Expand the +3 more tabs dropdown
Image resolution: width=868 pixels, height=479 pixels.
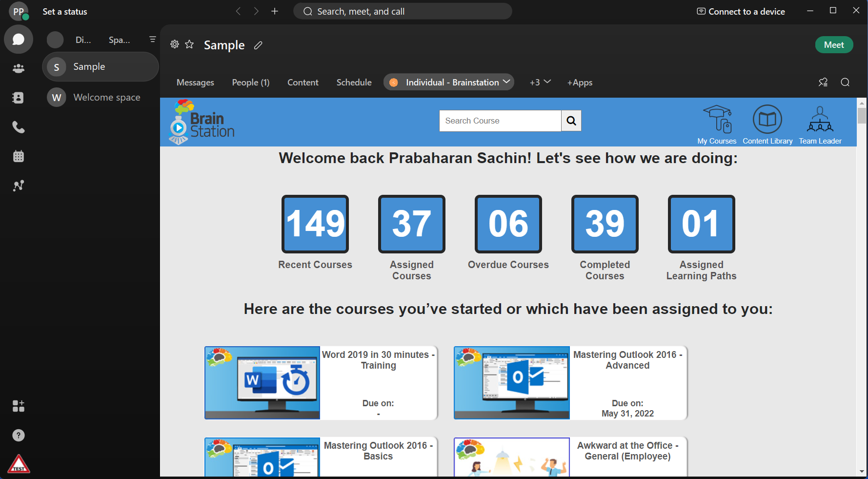(540, 83)
